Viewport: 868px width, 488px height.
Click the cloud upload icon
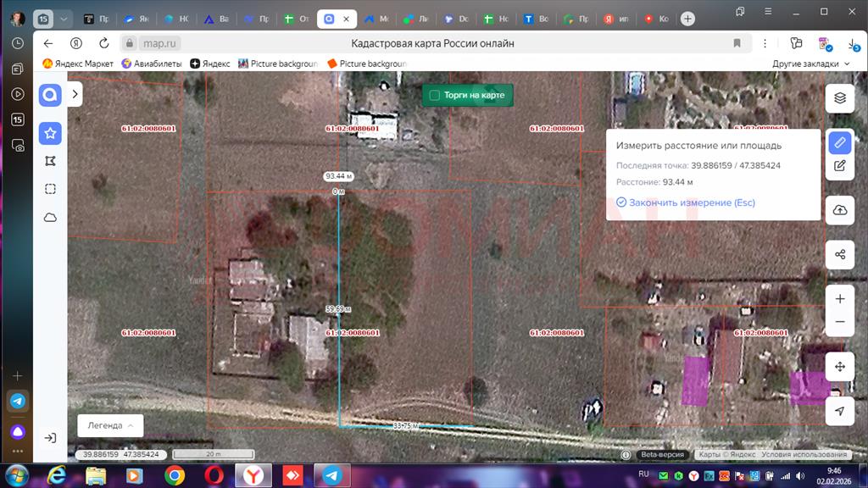839,210
